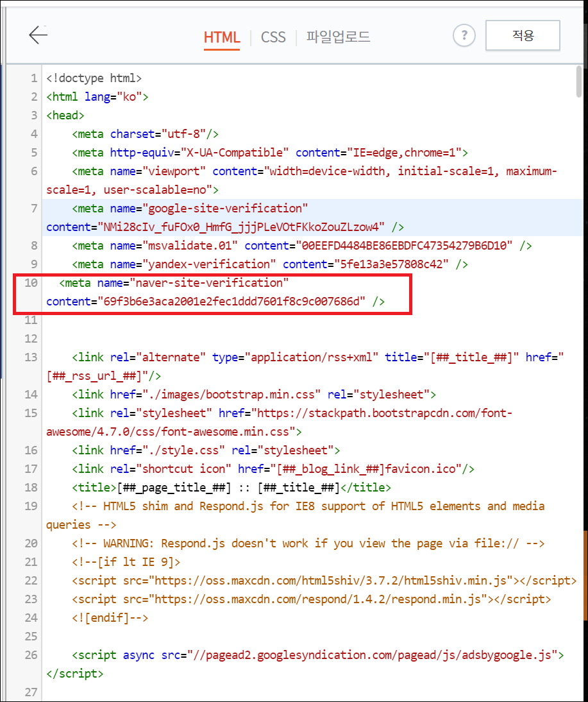Click the respond.min.js script line
The width and height of the screenshot is (588, 702).
pos(312,599)
